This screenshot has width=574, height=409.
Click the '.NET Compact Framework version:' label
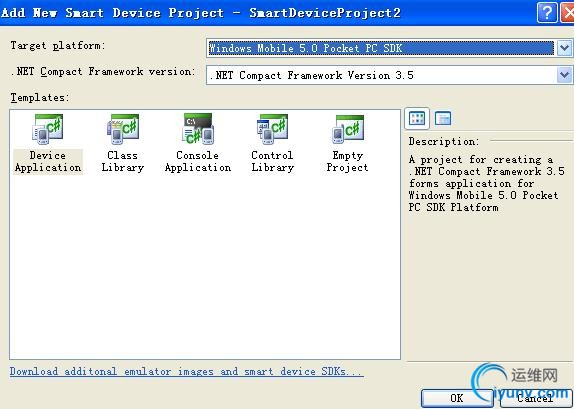(102, 72)
